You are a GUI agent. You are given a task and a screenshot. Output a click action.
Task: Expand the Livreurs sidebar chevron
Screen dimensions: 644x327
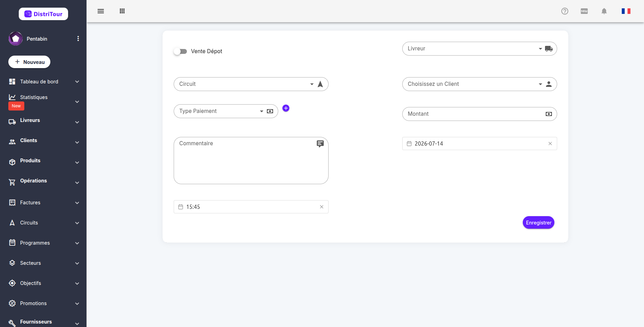tap(77, 122)
